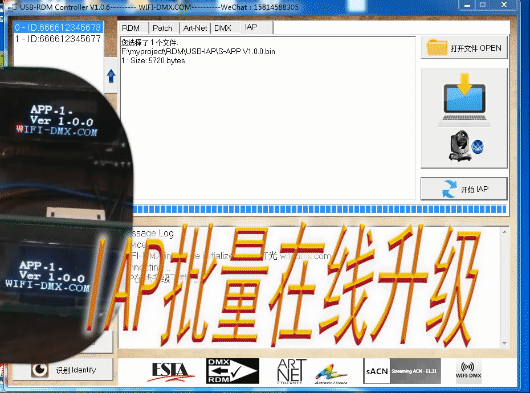Click the Art-Net logo
The height and width of the screenshot is (393, 530).
(x=291, y=371)
